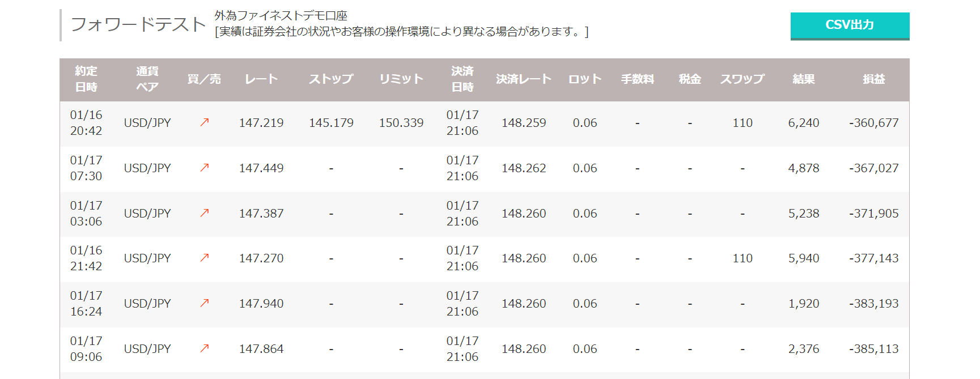Click the フォワードテスト section heading
Viewport: 980px width, 379px height.
[138, 24]
